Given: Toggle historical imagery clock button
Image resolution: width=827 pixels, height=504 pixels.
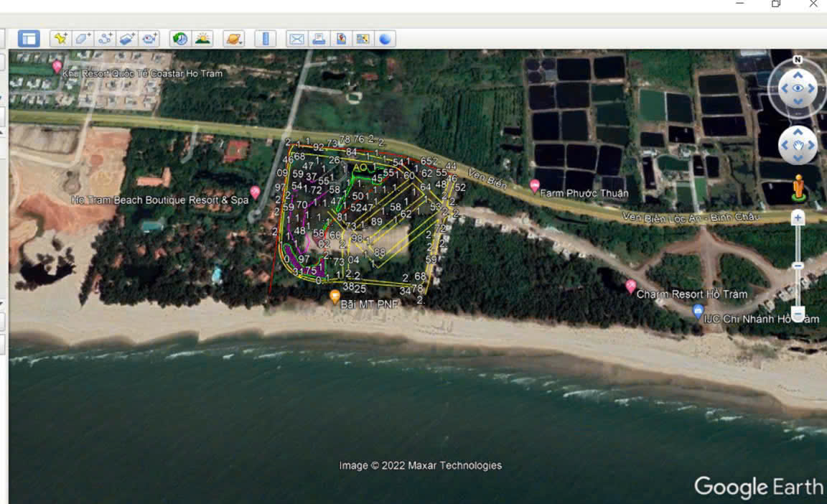Looking at the screenshot, I should pos(180,39).
